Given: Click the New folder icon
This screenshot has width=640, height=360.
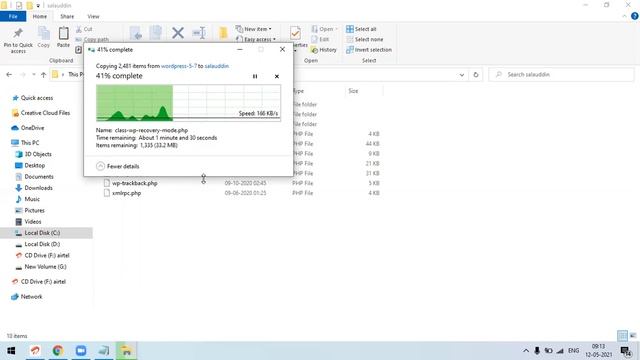Looking at the screenshot, I should click(x=223, y=33).
